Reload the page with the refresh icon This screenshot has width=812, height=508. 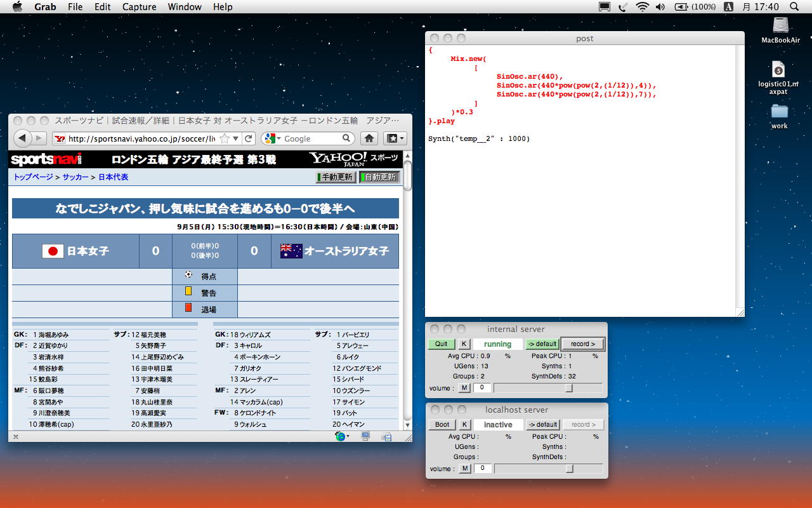click(249, 138)
